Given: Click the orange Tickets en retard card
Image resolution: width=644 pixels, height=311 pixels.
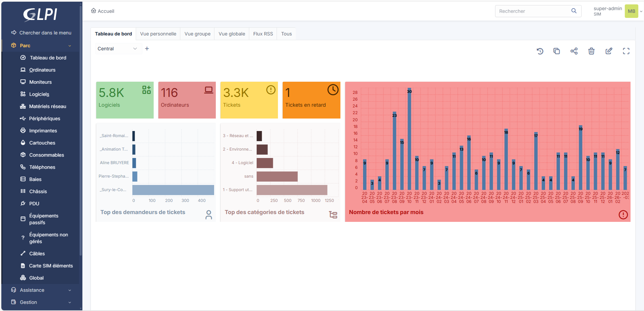Looking at the screenshot, I should point(311,100).
